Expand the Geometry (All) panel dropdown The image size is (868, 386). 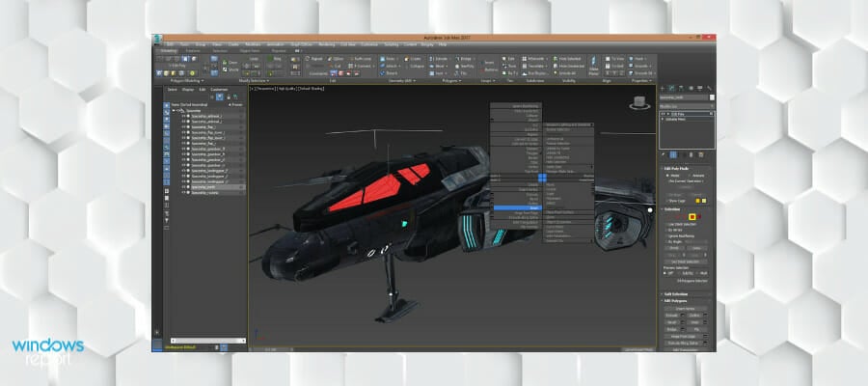pos(402,81)
